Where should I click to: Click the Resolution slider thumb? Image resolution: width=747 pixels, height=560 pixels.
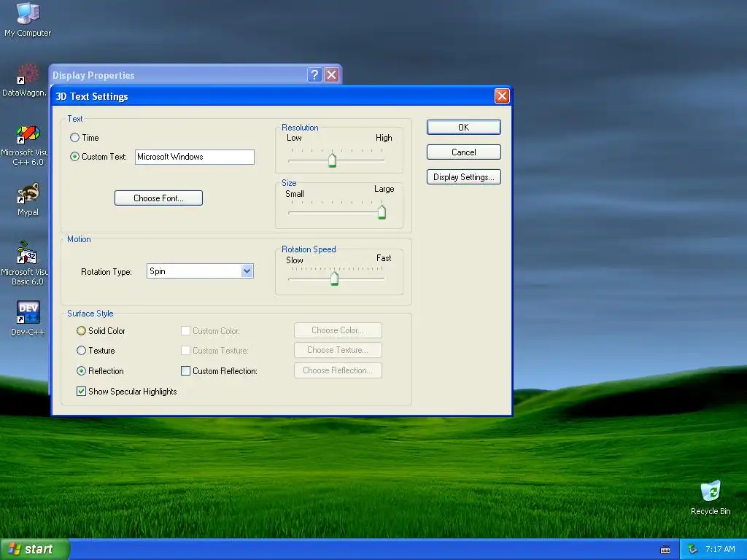pyautogui.click(x=333, y=160)
